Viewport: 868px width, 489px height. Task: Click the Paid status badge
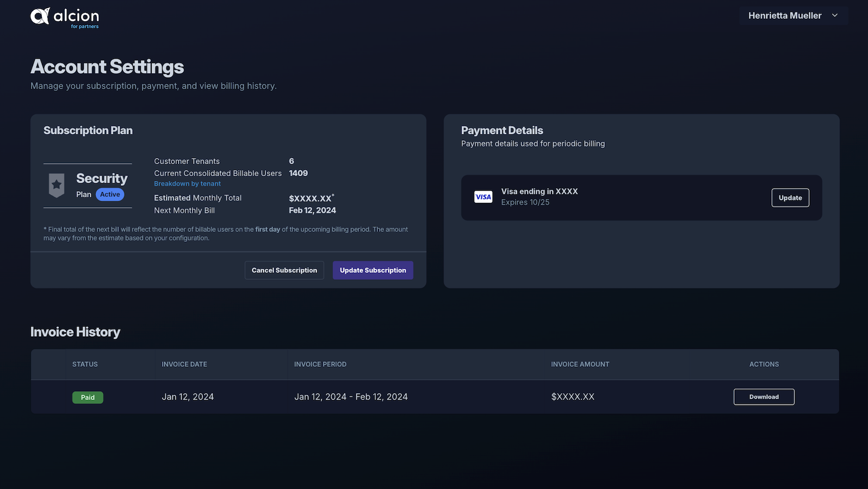point(88,397)
